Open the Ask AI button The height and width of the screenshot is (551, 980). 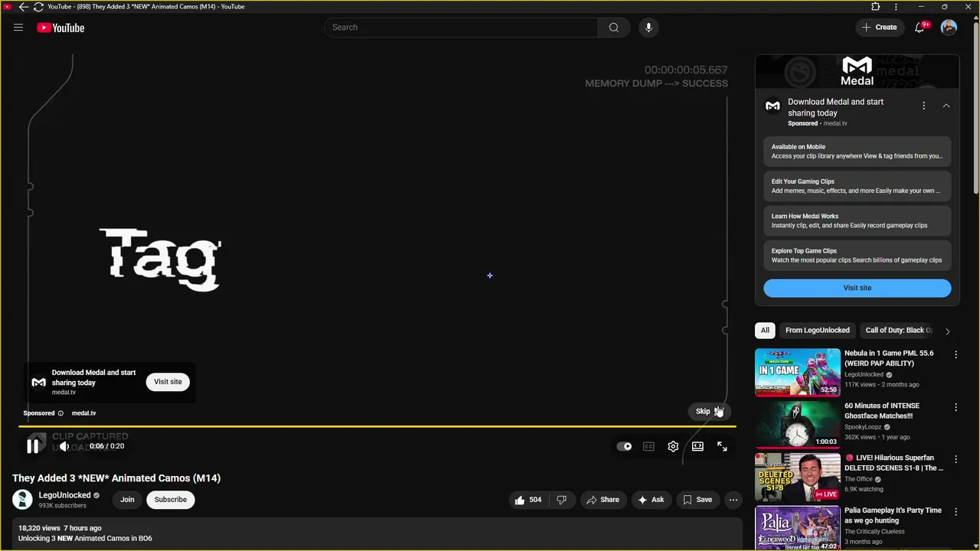pyautogui.click(x=651, y=500)
